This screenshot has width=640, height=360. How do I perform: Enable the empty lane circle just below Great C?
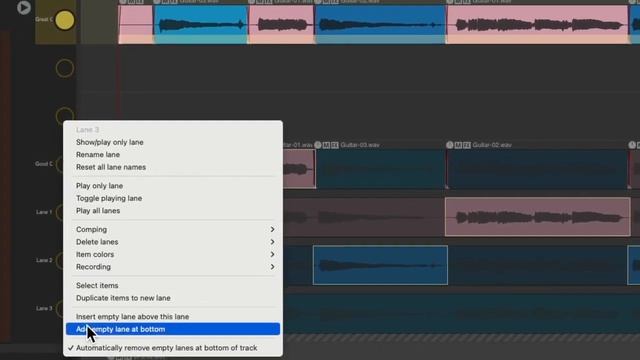[64, 68]
